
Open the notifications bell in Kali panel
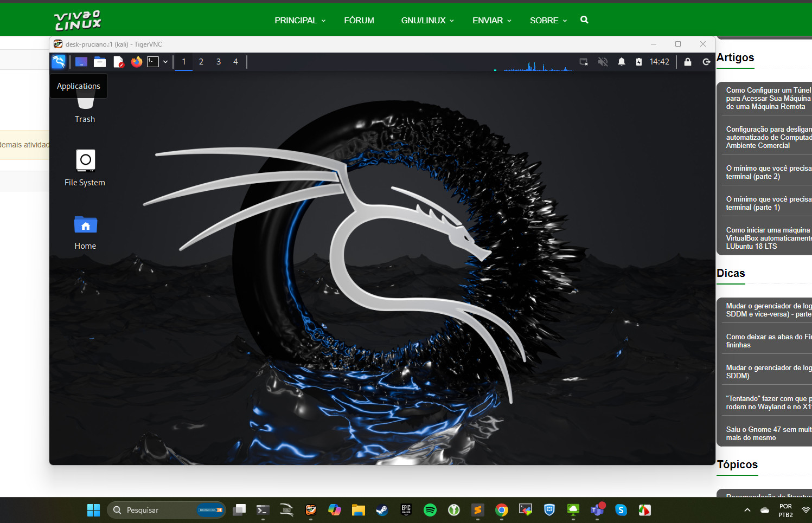pos(622,62)
